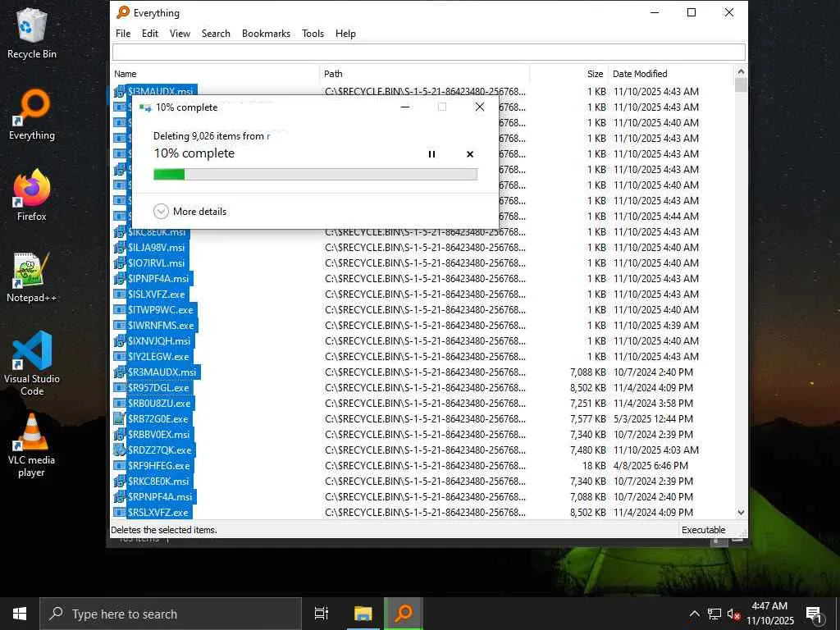Open the Recycle Bin desktop icon
Image resolution: width=840 pixels, height=630 pixels.
[x=32, y=33]
